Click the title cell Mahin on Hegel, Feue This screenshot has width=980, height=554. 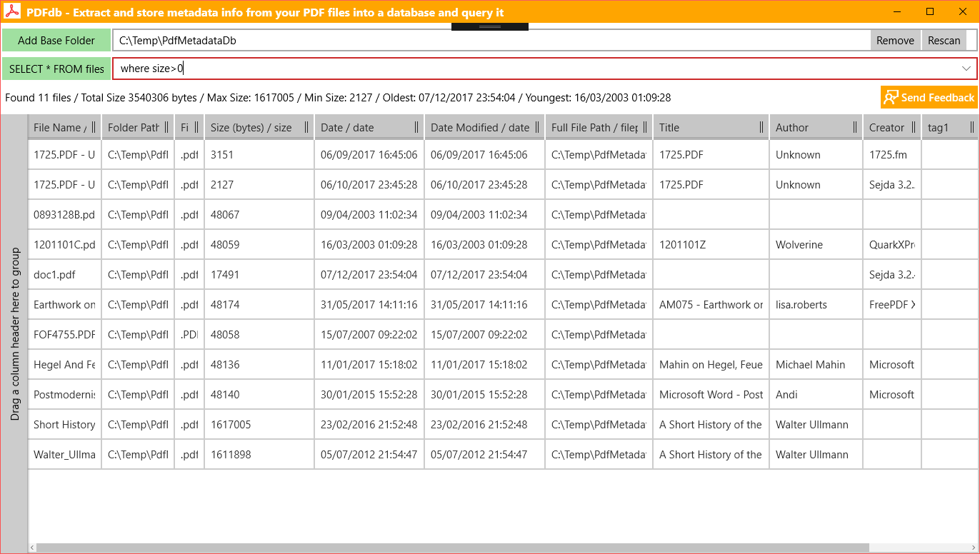711,365
